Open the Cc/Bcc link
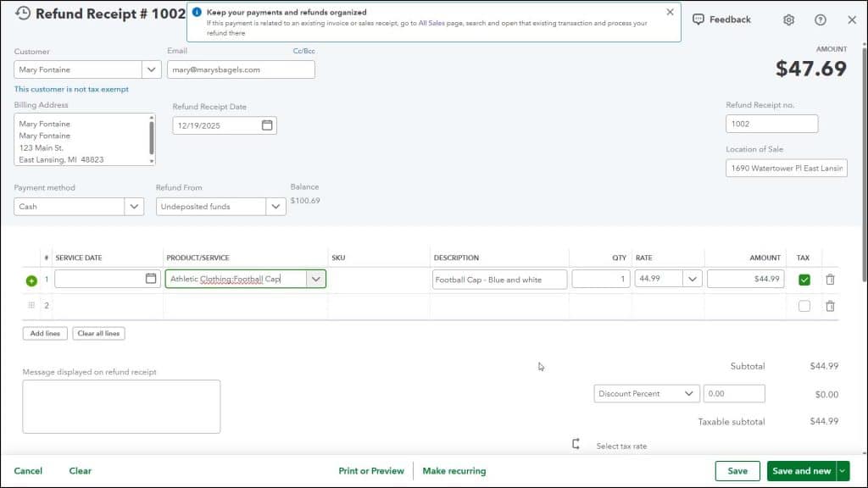 304,51
